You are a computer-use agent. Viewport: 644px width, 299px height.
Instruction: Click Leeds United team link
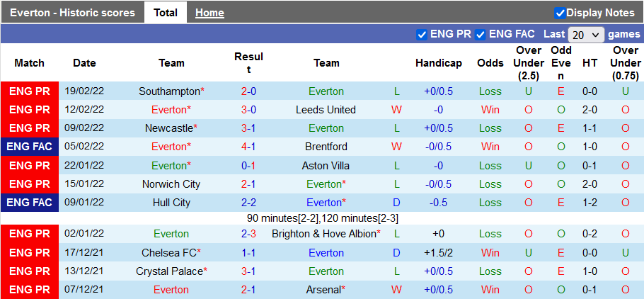[x=326, y=110]
